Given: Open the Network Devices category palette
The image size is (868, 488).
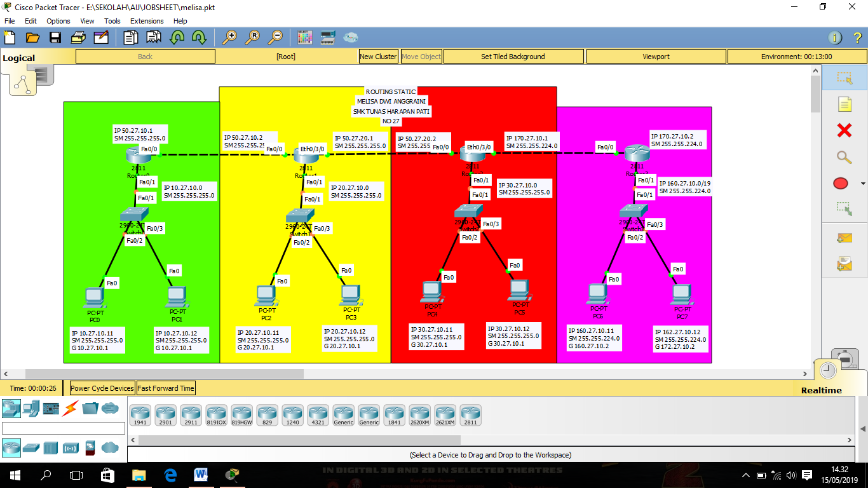Looking at the screenshot, I should 11,410.
